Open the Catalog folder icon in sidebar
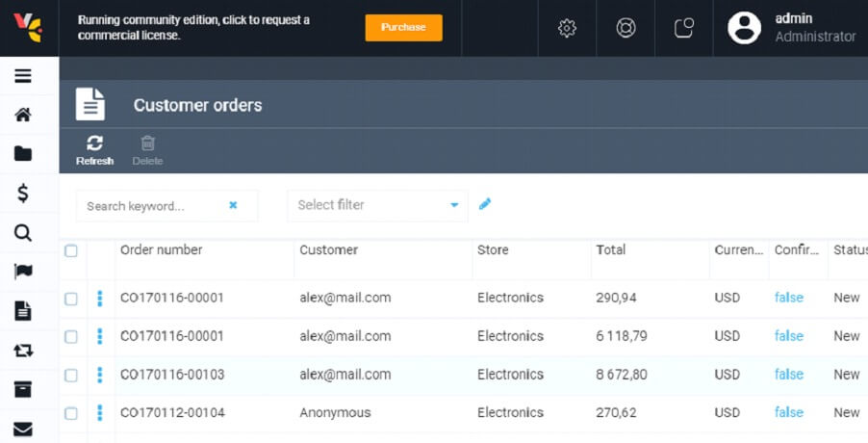Image resolution: width=868 pixels, height=443 pixels. [23, 154]
